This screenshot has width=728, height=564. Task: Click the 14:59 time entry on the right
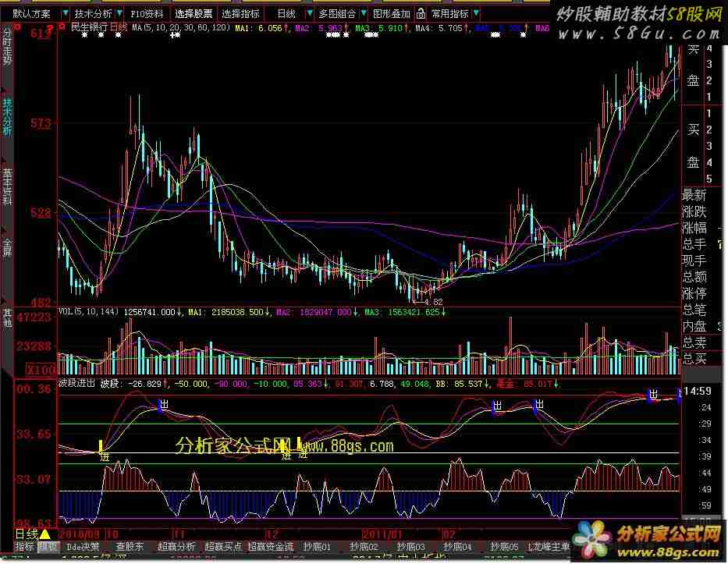click(x=698, y=392)
